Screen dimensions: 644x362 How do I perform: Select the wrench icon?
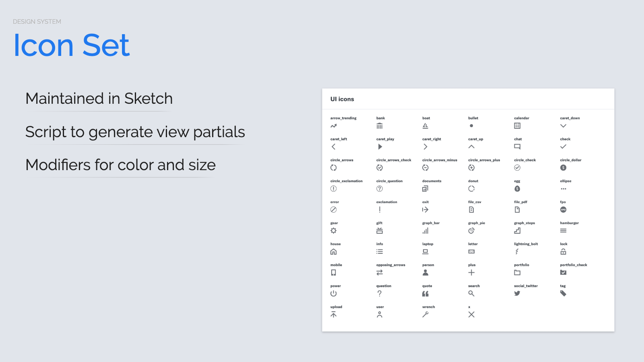(x=425, y=315)
